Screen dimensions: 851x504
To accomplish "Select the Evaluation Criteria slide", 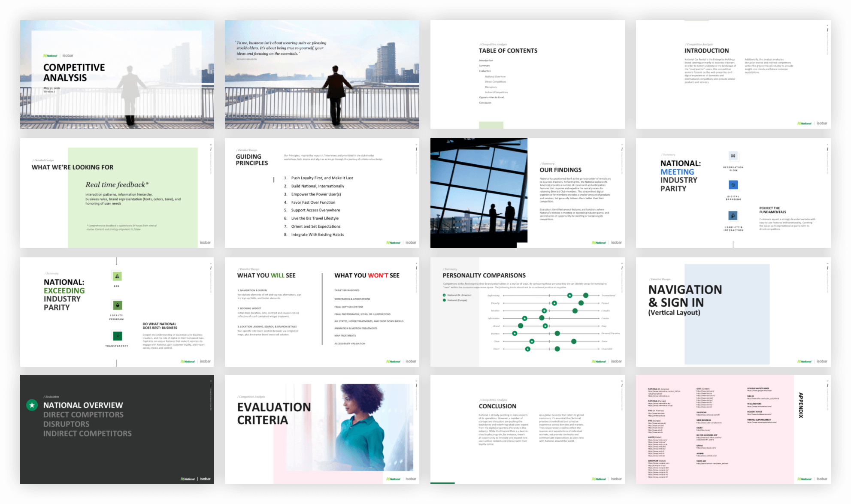I will [x=322, y=429].
